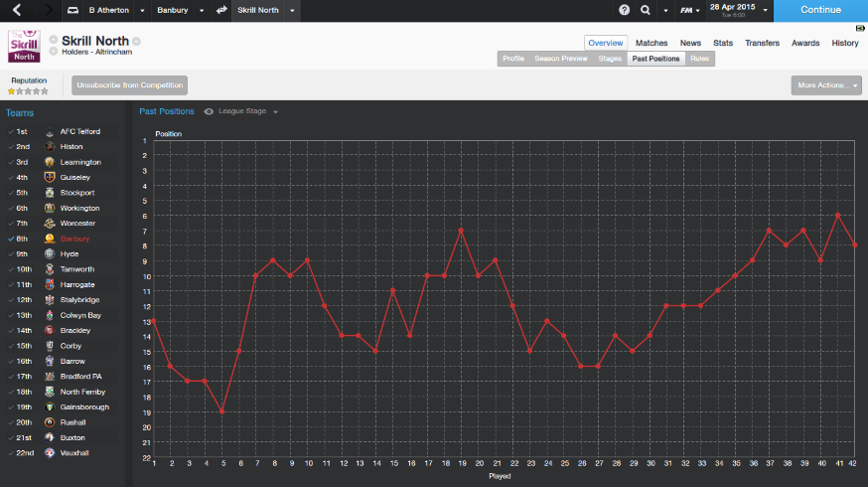Image resolution: width=868 pixels, height=487 pixels.
Task: Click Harrogate club badge
Action: (50, 285)
